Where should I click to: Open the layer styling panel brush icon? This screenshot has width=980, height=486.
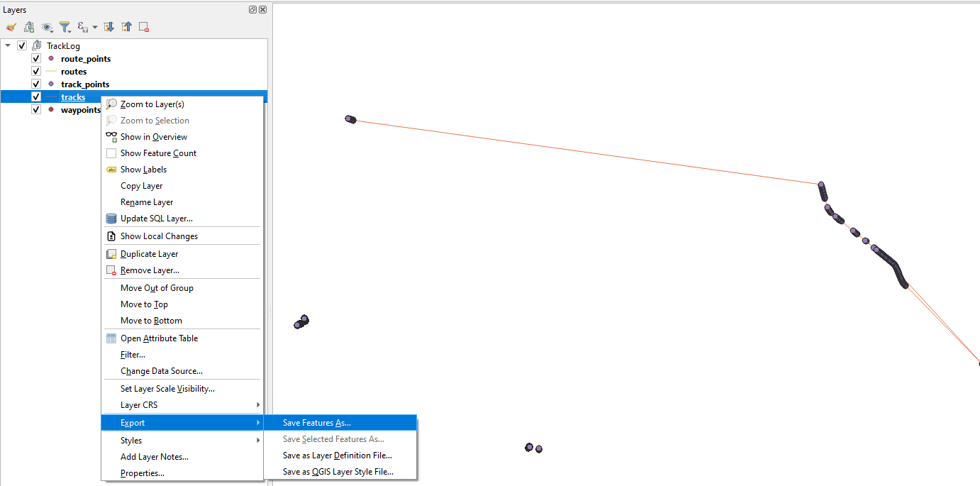[x=11, y=27]
